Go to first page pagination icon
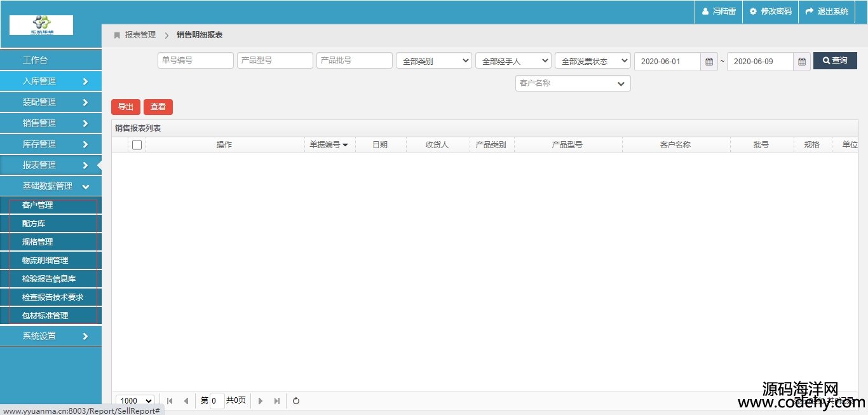Viewport: 868px width, 415px height. [x=170, y=401]
